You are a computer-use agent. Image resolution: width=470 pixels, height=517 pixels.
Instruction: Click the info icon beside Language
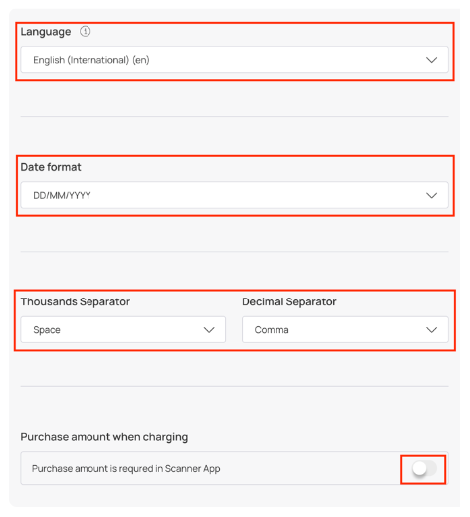click(85, 32)
